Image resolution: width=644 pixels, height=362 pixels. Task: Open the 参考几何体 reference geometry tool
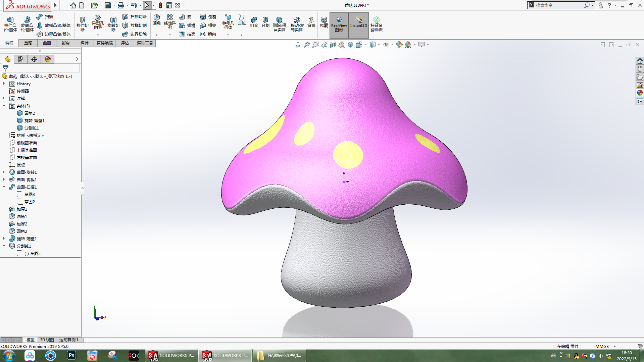pyautogui.click(x=228, y=22)
